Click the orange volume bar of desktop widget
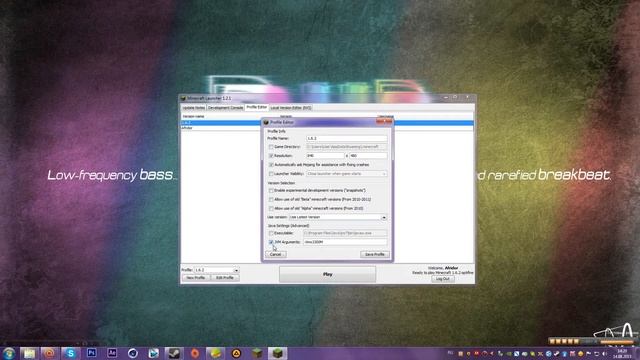The height and width of the screenshot is (360, 640). 617,341
